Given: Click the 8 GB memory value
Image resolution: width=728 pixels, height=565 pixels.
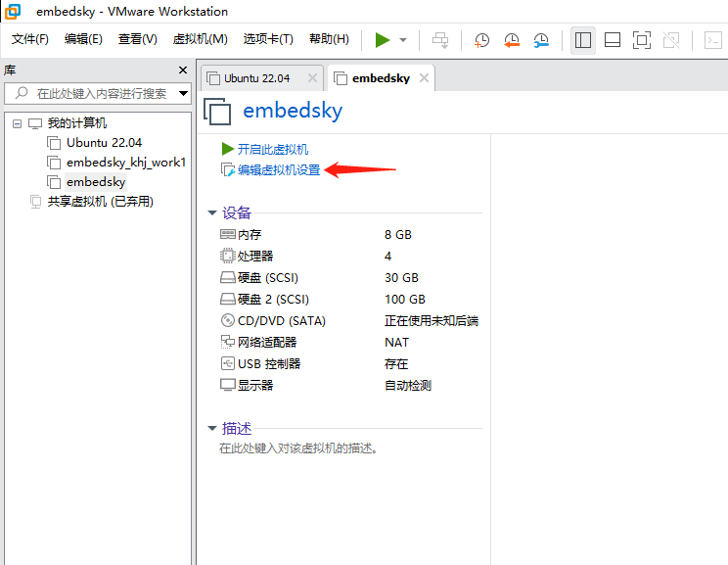Looking at the screenshot, I should pos(398,235).
